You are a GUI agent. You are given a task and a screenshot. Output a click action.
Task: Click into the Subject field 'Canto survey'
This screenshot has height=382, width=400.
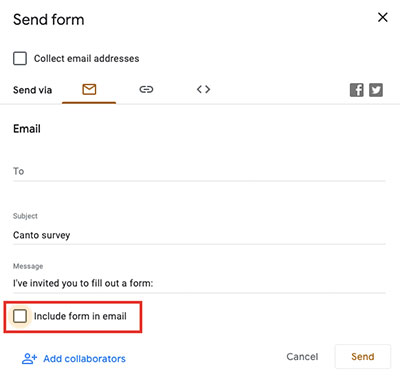199,235
